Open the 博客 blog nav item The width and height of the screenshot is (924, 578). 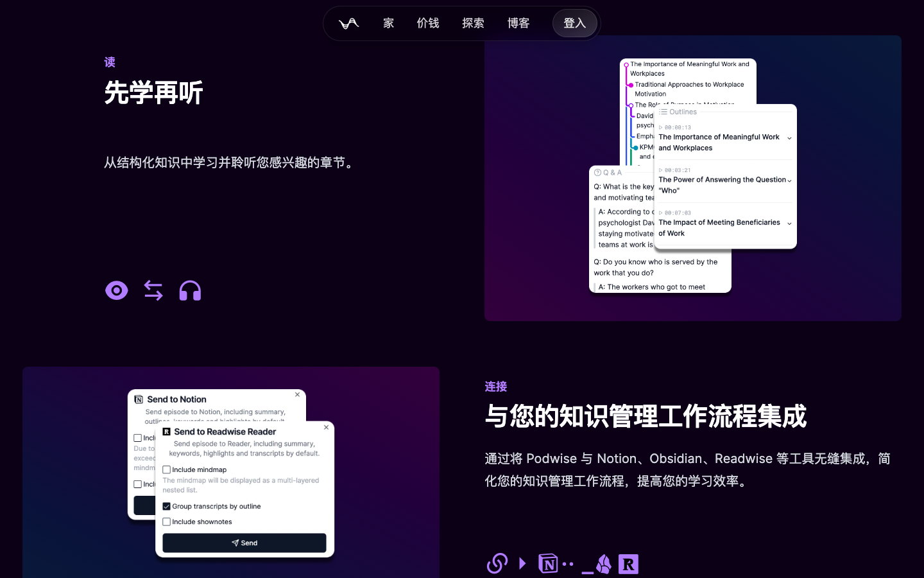pyautogui.click(x=518, y=23)
